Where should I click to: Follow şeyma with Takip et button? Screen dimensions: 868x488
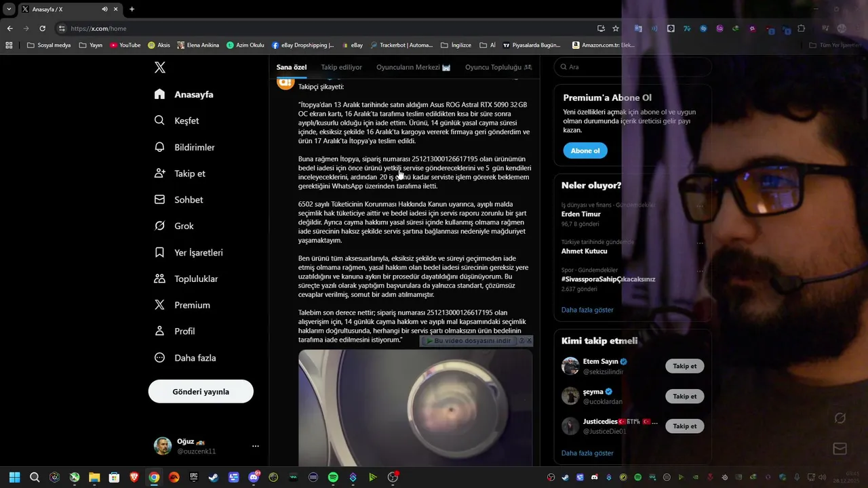coord(685,396)
